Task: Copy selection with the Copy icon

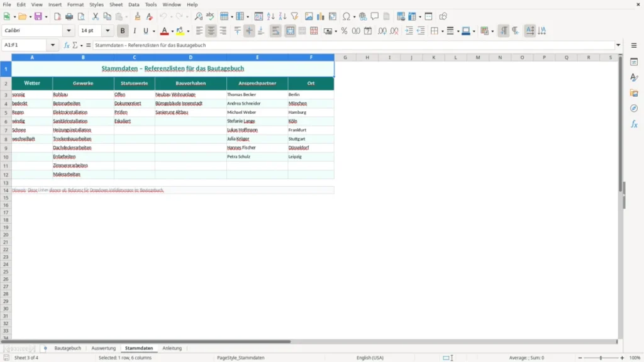Action: [x=107, y=16]
